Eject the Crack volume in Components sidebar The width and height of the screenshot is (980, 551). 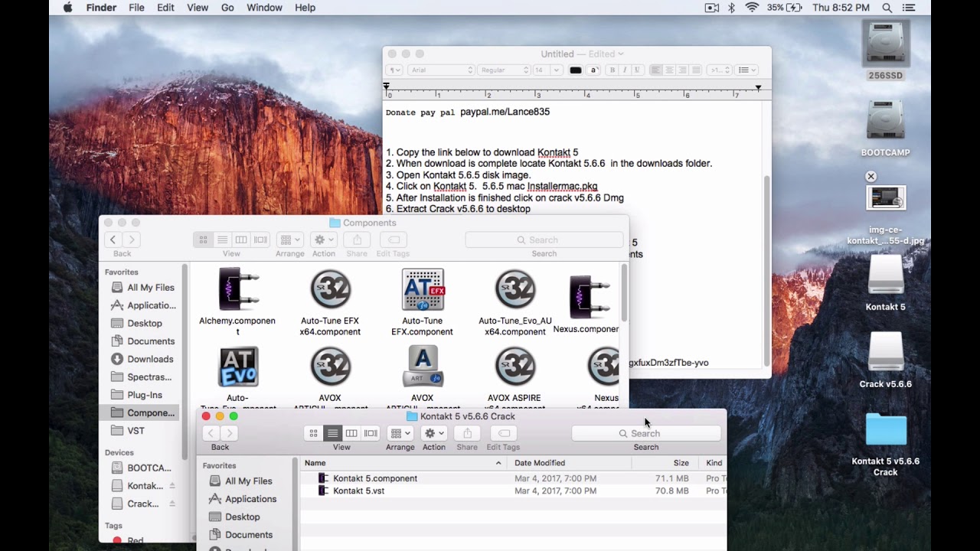click(x=172, y=504)
